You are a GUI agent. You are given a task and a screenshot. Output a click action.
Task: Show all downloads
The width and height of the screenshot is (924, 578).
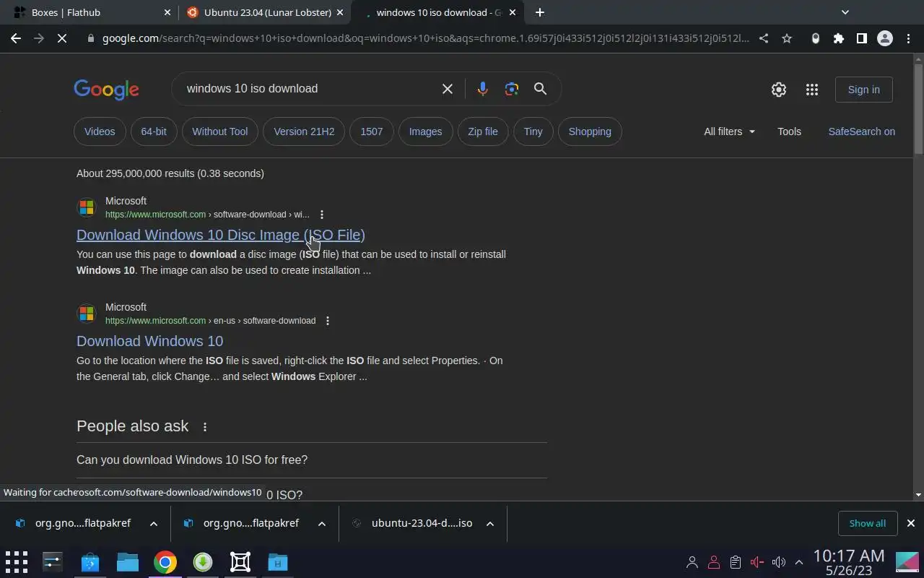(868, 523)
